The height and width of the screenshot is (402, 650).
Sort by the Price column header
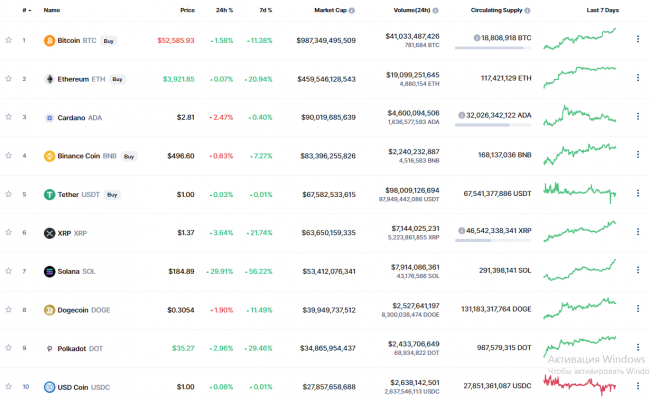tap(187, 10)
